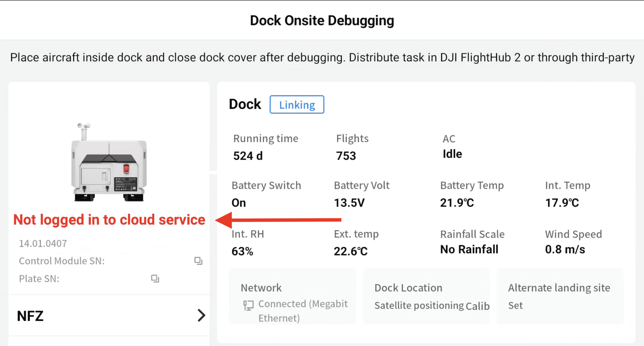Click the Rainfall Scale reading

[x=469, y=249]
